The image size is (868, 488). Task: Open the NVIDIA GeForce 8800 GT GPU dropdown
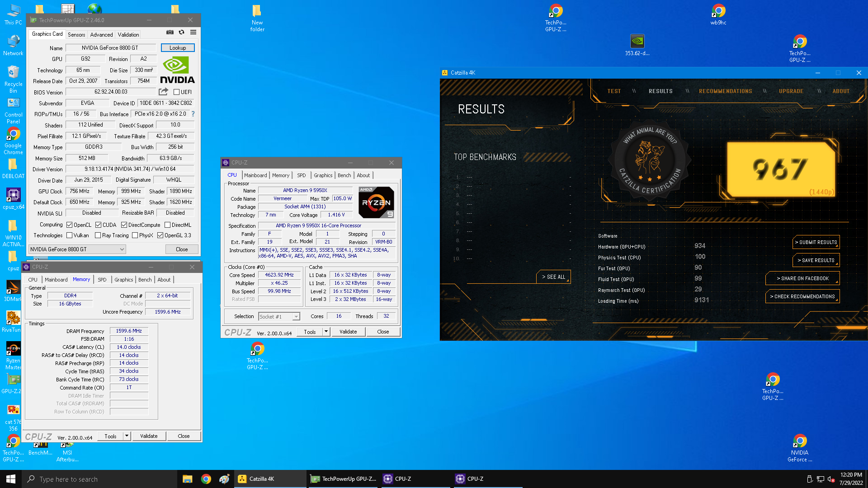point(77,249)
